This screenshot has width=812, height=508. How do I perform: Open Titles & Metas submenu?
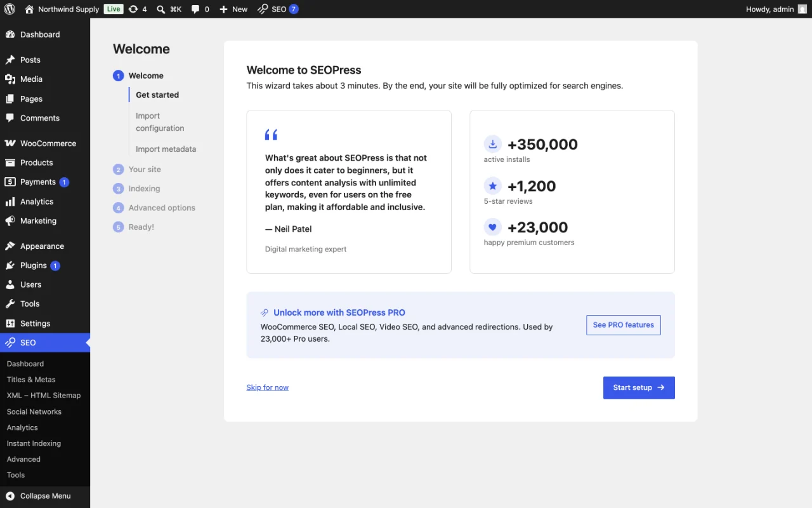tap(31, 379)
